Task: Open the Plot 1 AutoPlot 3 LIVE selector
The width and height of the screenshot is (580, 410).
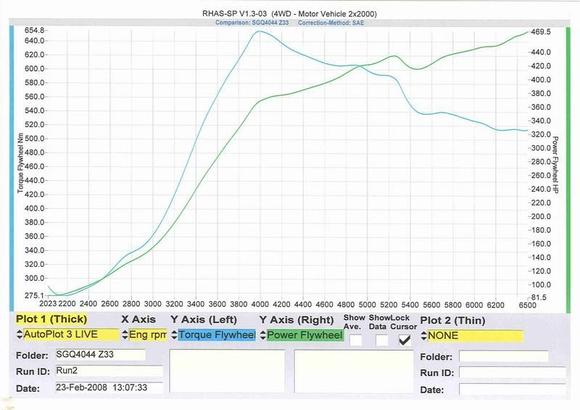Action: (71, 335)
